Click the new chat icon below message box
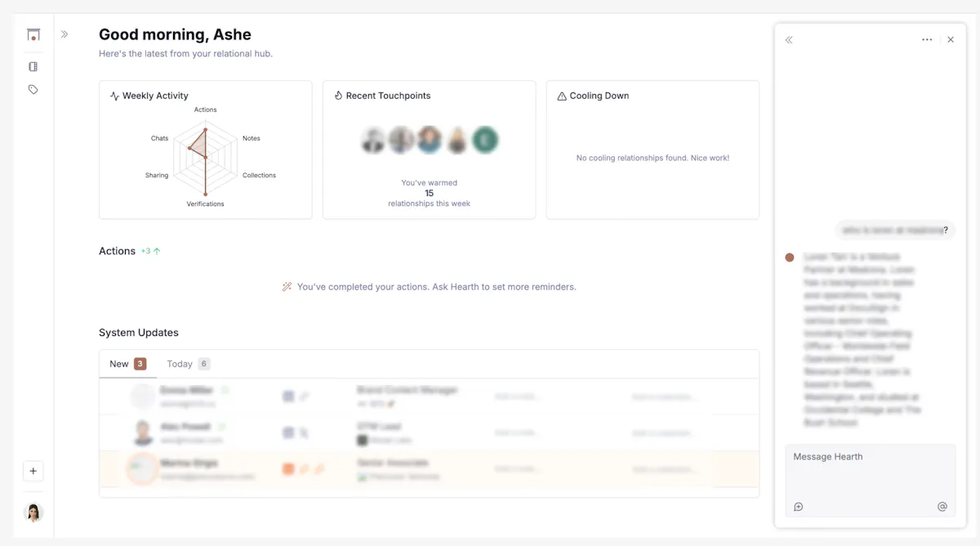 (799, 507)
